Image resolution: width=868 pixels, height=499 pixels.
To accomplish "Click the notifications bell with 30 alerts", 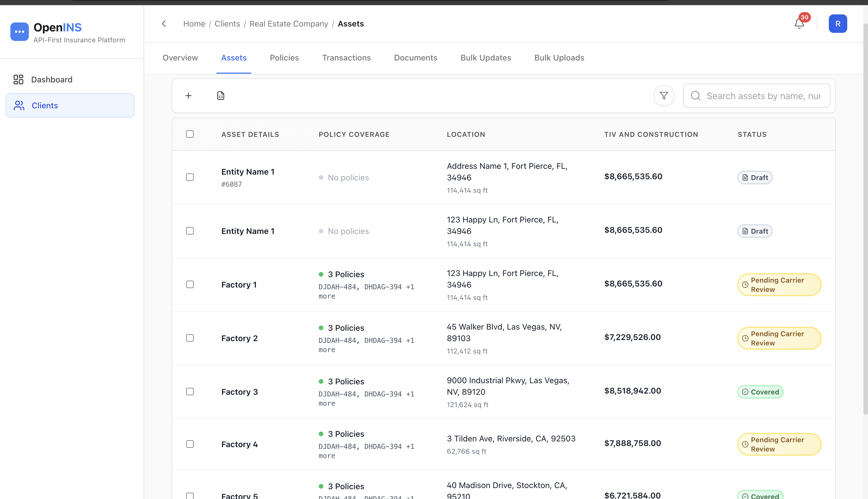I will pyautogui.click(x=799, y=23).
